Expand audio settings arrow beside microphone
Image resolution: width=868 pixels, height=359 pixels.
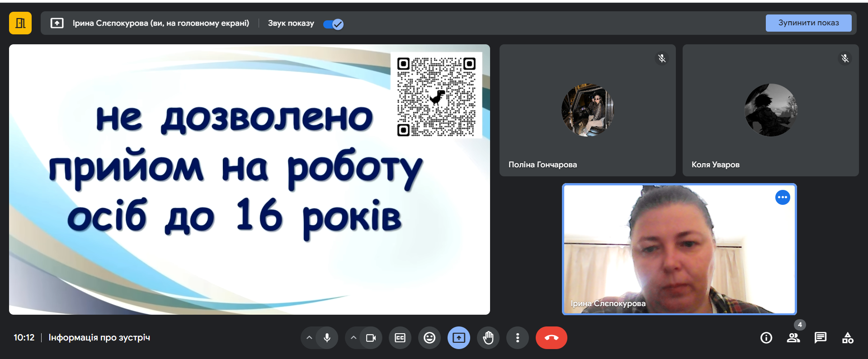(309, 338)
